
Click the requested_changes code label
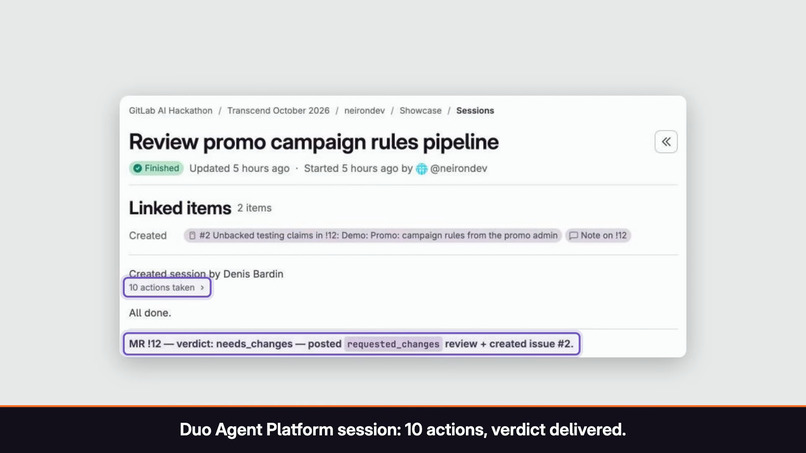click(393, 344)
